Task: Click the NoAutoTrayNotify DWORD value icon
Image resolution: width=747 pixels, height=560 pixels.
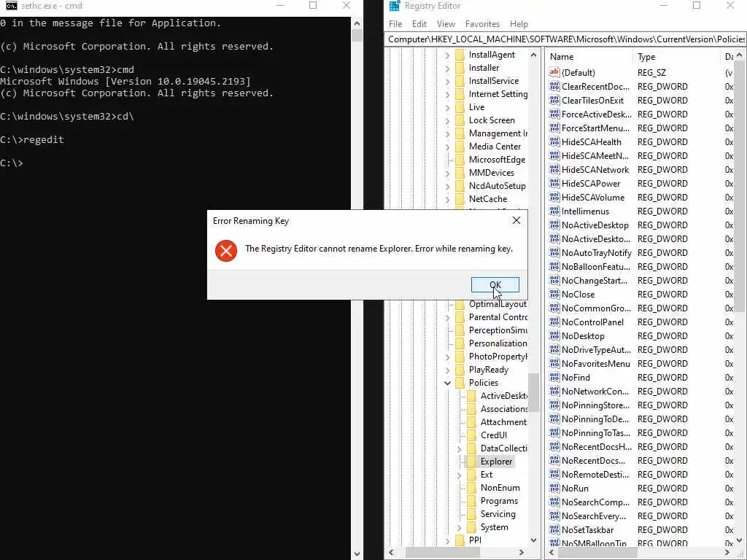Action: click(554, 253)
